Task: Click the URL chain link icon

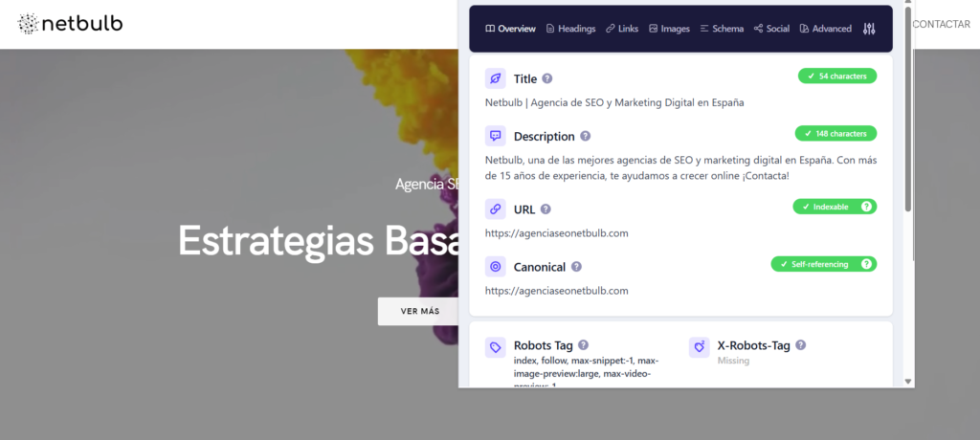Action: pos(496,209)
